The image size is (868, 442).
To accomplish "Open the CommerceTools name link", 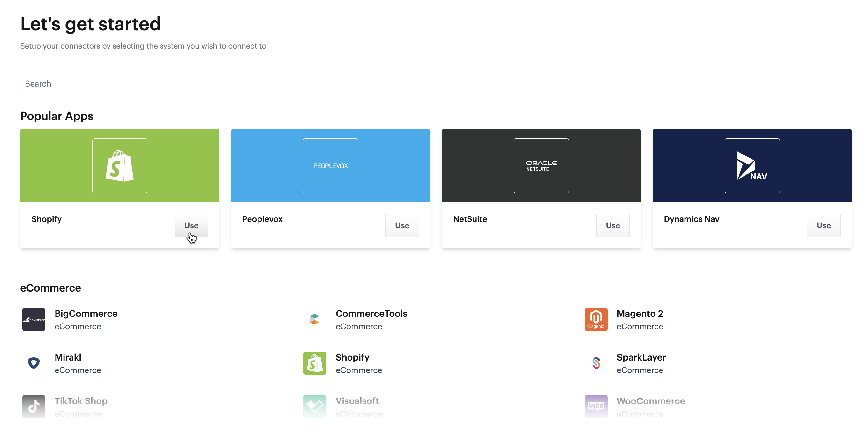I will point(371,314).
